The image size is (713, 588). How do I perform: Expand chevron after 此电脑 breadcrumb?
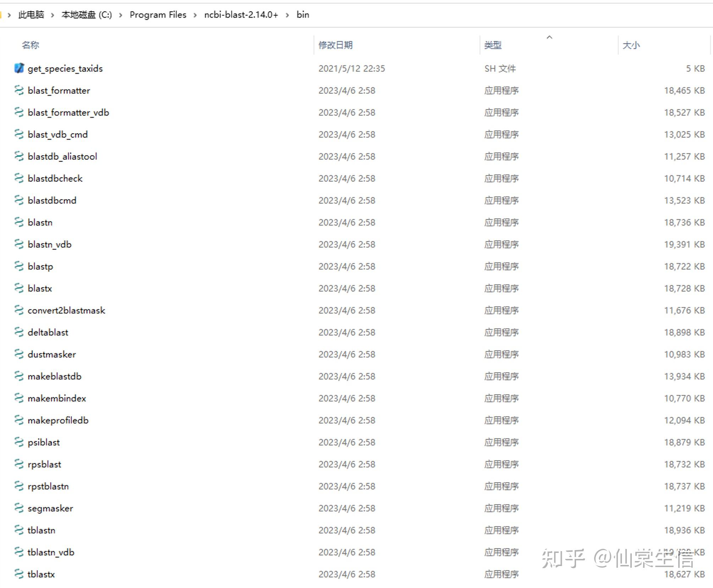point(52,15)
